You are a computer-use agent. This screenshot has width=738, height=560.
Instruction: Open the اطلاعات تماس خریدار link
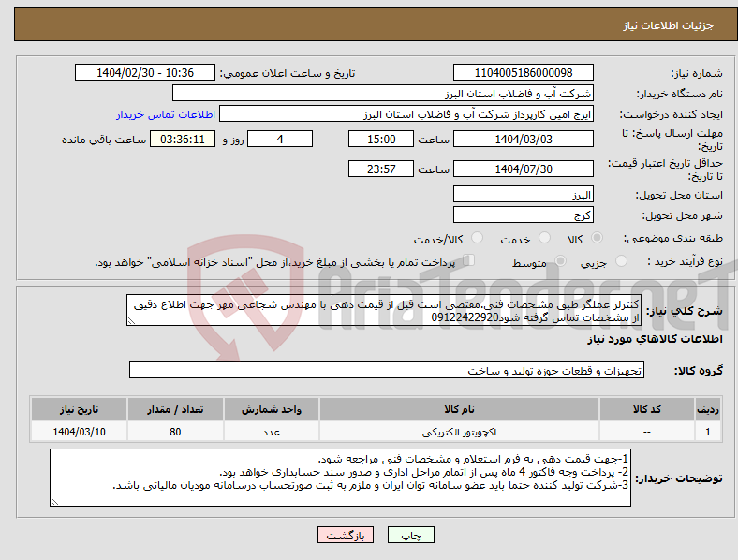[x=166, y=114]
